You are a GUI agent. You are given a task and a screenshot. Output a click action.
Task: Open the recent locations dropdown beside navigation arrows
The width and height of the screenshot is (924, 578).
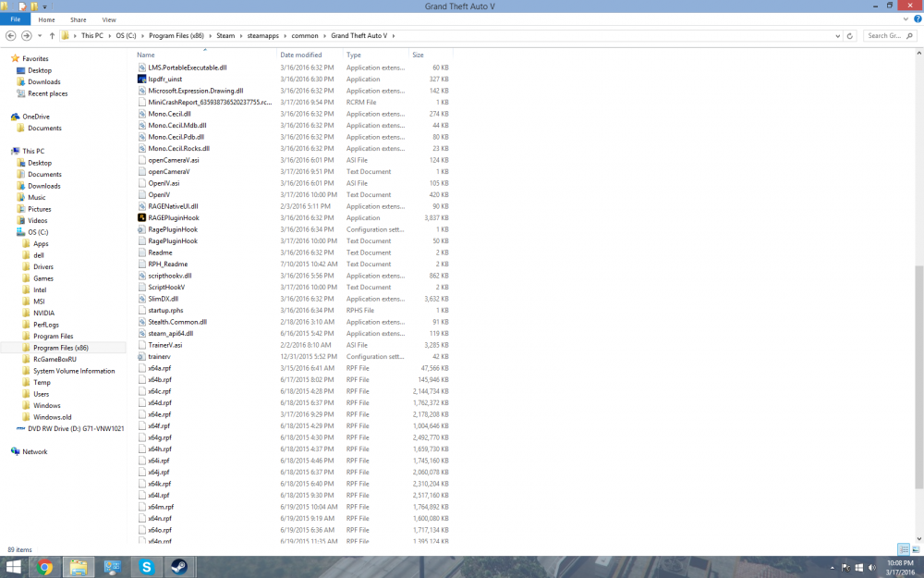[40, 35]
